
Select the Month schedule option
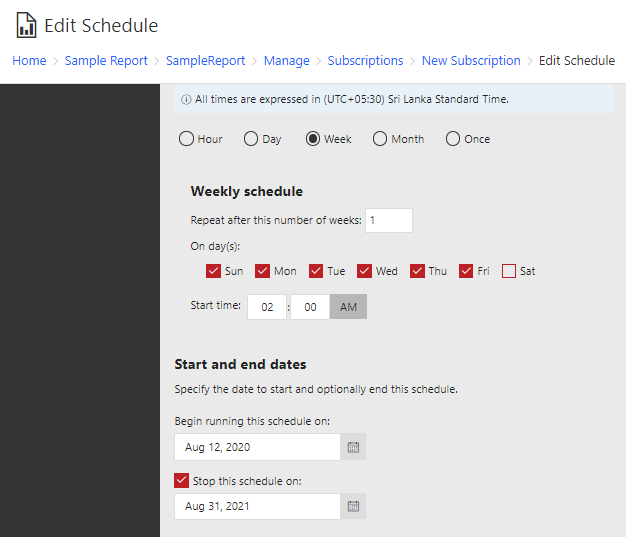380,139
